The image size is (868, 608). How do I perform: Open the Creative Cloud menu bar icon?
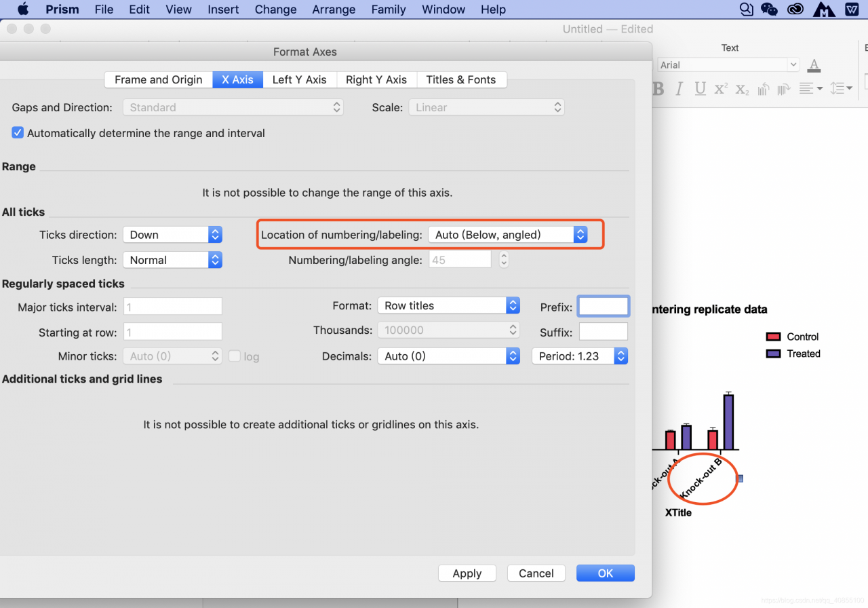pos(795,9)
